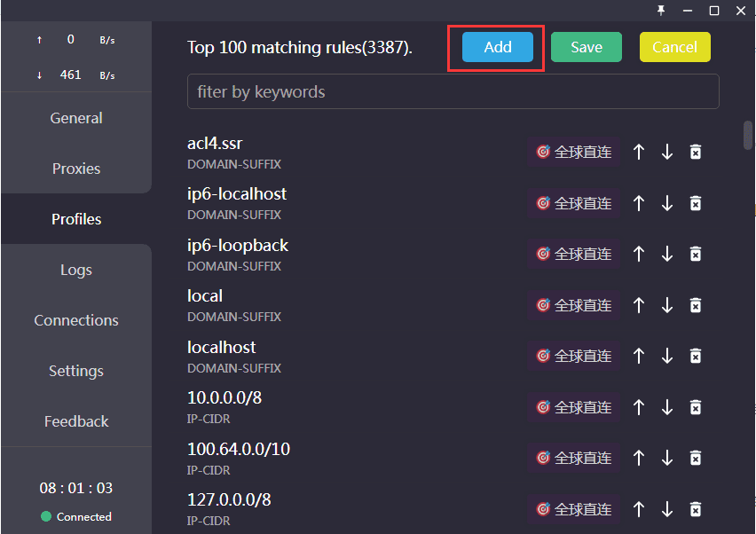The image size is (756, 534).
Task: Click the 08 : 01 : 03 timer
Action: pos(76,488)
